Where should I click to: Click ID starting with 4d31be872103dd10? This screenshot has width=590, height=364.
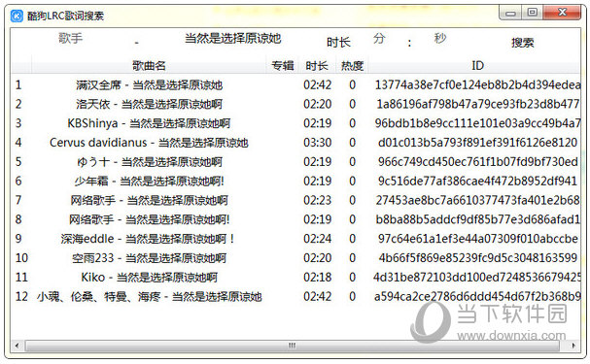(477, 278)
